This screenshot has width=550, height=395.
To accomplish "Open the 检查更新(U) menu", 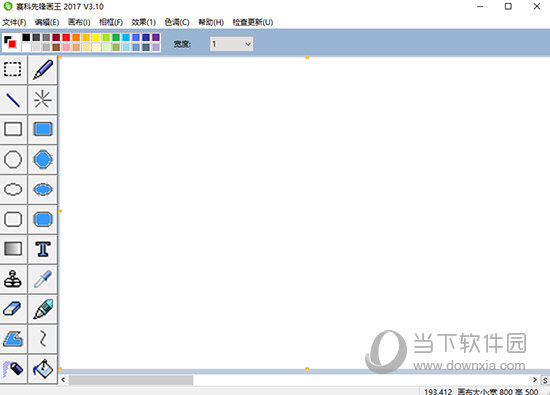I will [253, 22].
